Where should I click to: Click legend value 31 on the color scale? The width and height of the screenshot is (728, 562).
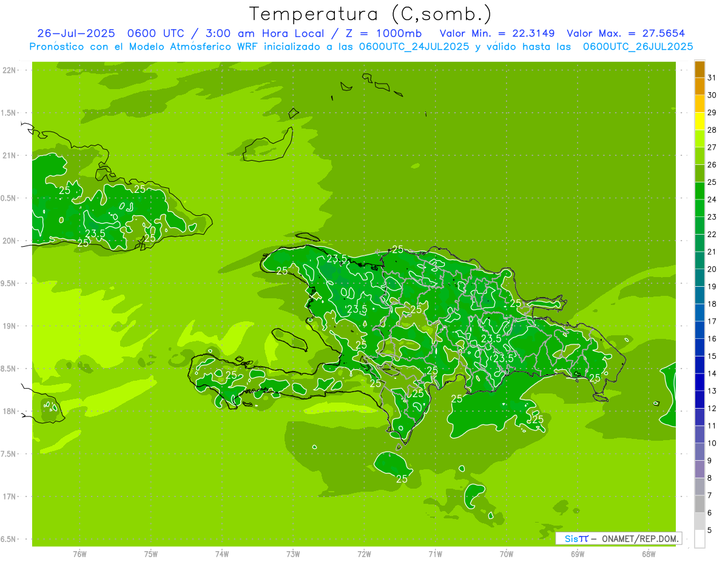click(712, 78)
